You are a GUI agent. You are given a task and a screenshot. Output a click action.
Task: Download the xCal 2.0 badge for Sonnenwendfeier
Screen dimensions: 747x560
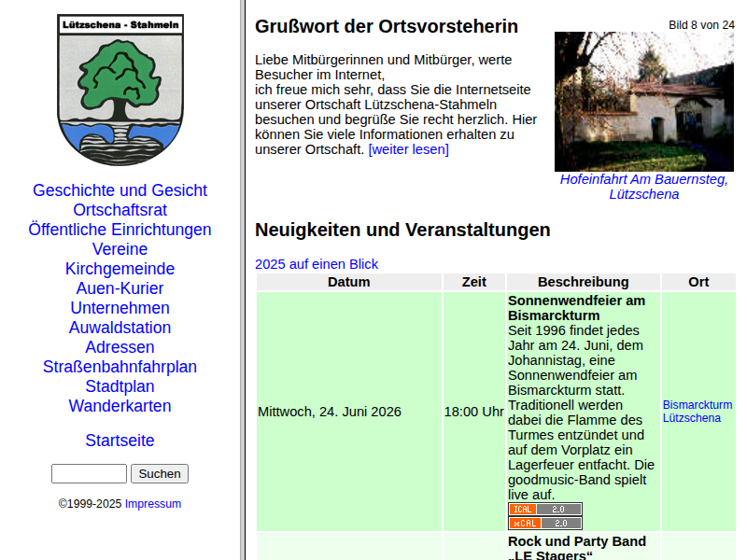pyautogui.click(x=545, y=523)
